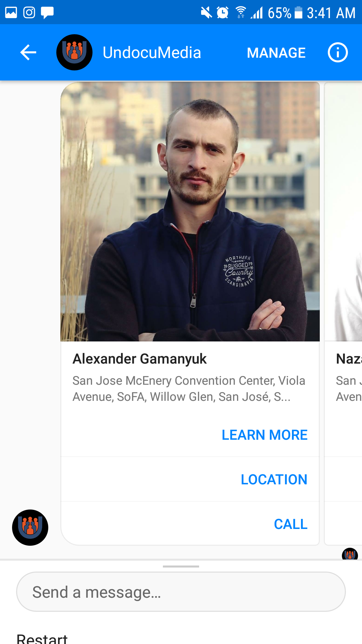
Task: Tap the Instagram notification icon in the status bar
Action: click(x=29, y=13)
